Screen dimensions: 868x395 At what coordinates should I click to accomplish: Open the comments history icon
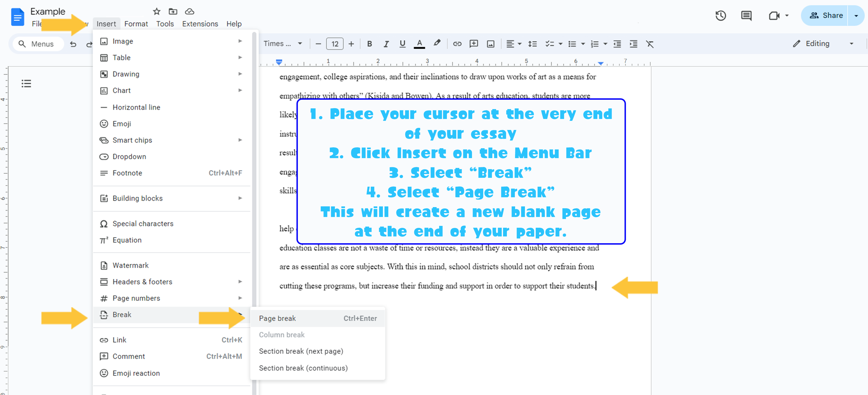tap(746, 16)
